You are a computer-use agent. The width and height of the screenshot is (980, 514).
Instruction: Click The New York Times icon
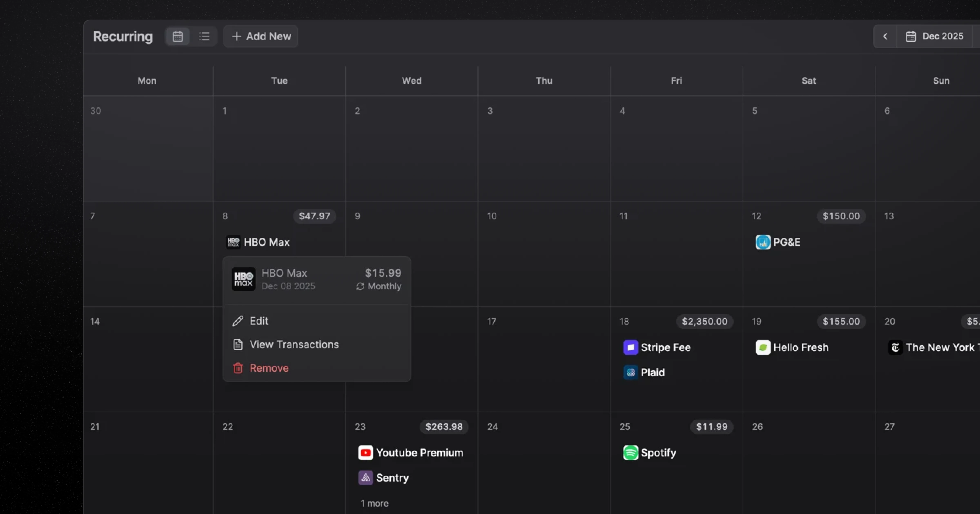tap(895, 347)
